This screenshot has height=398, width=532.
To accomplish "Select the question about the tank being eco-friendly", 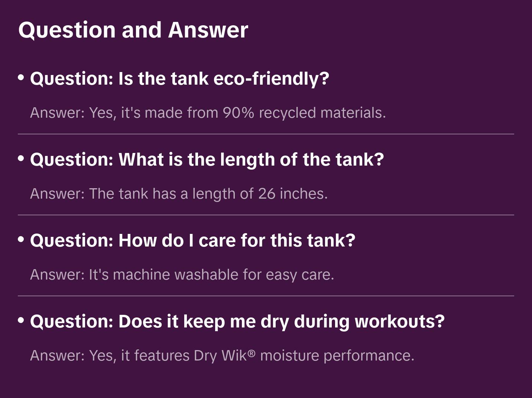I will click(179, 79).
